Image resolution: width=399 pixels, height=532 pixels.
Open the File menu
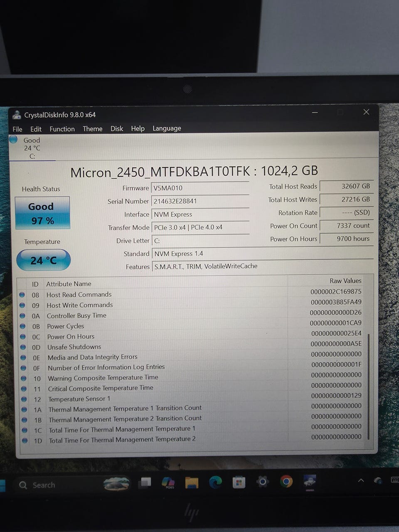tap(17, 129)
